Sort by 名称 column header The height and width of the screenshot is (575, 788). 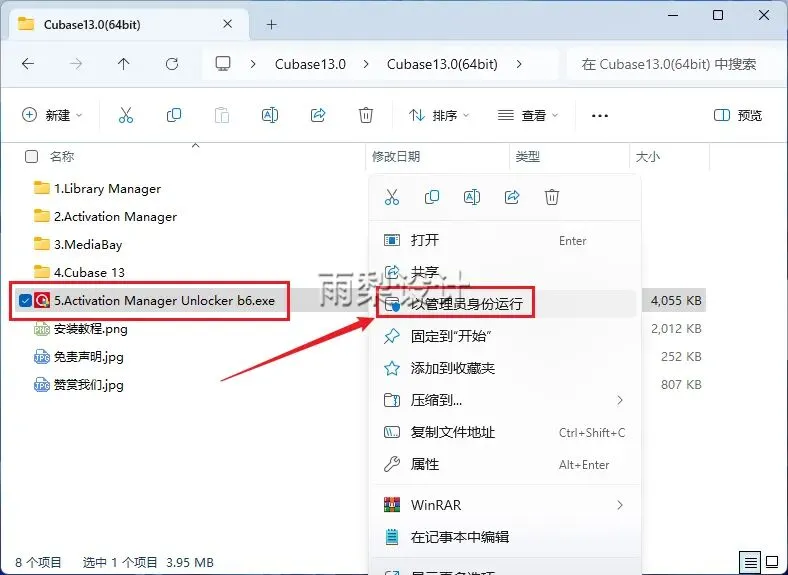(x=62, y=156)
